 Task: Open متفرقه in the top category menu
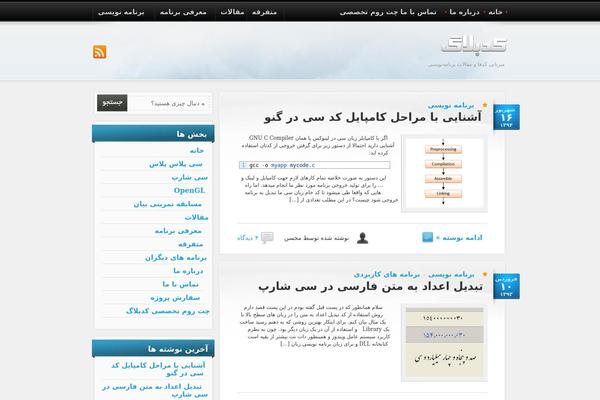click(x=264, y=12)
